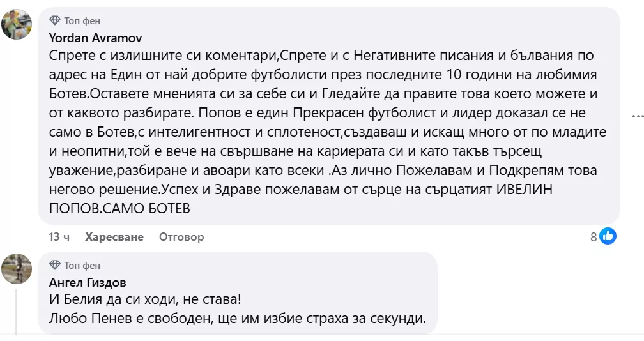
Task: Click the blue thumbs-up reaction icon
Action: click(608, 236)
